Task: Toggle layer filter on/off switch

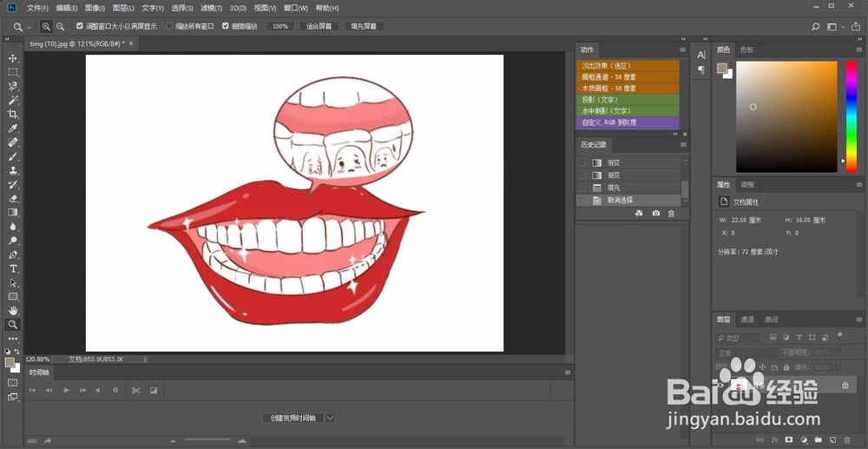Action: click(x=839, y=335)
